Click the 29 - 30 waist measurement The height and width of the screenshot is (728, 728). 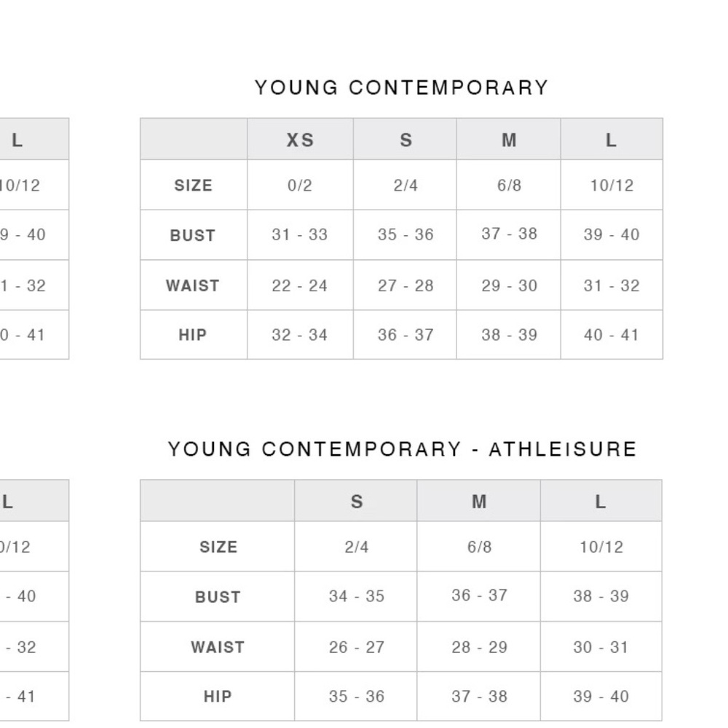point(509,285)
